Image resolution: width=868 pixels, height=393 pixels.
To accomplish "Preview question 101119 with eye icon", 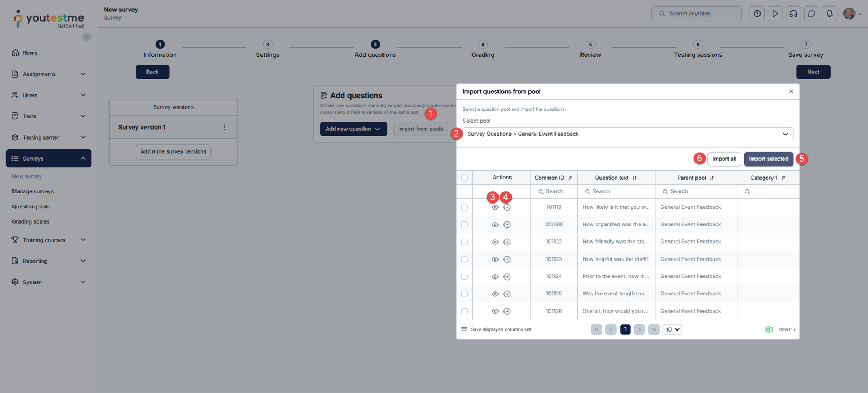I will click(x=495, y=207).
